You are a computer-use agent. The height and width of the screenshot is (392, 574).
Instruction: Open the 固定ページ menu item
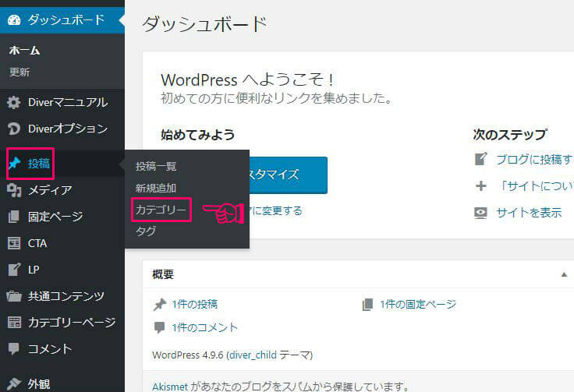[62, 217]
